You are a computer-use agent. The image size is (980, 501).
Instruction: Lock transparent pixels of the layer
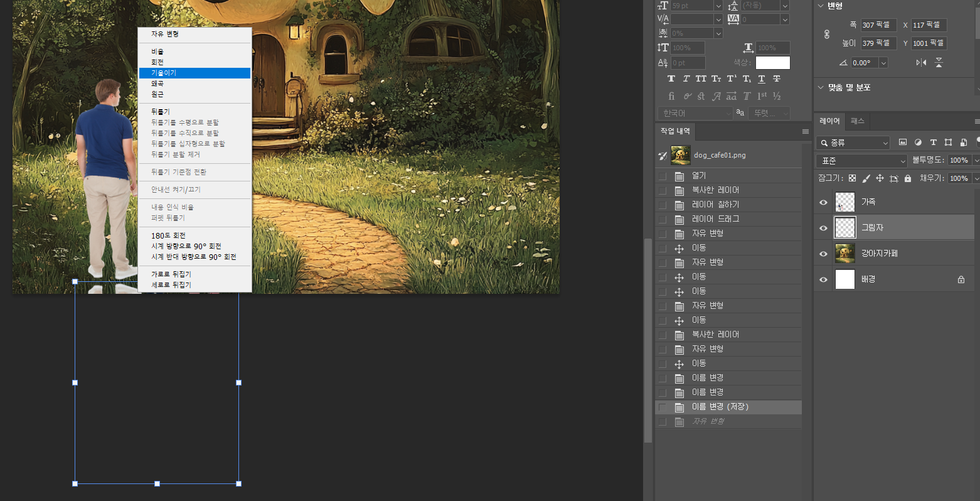852,178
